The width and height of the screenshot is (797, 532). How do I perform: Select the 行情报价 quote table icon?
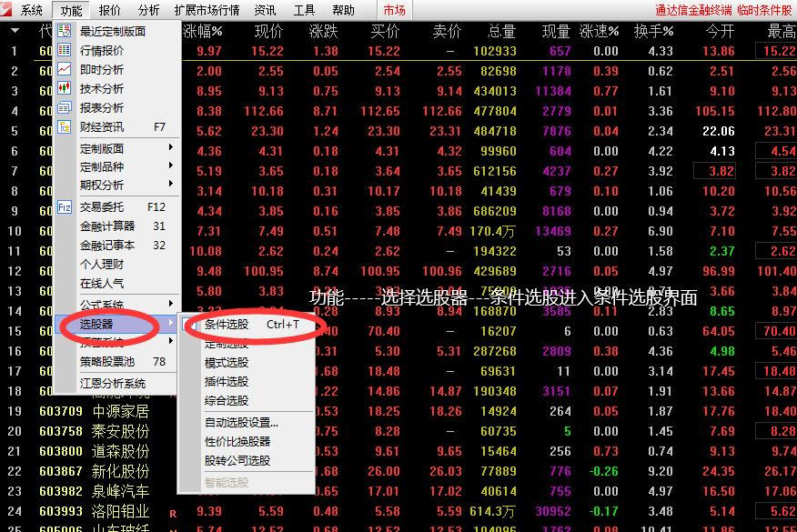(x=64, y=51)
